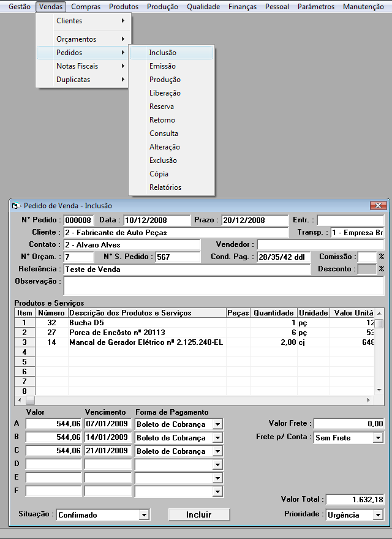Image resolution: width=392 pixels, height=539 pixels.
Task: Expand the Orçamentos submenu
Action: [x=82, y=39]
